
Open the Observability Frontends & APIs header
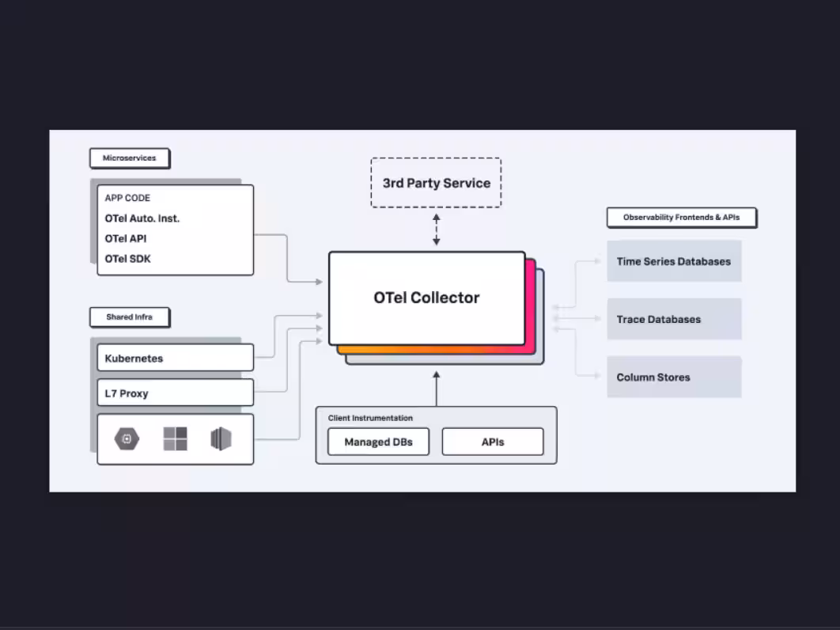click(681, 217)
